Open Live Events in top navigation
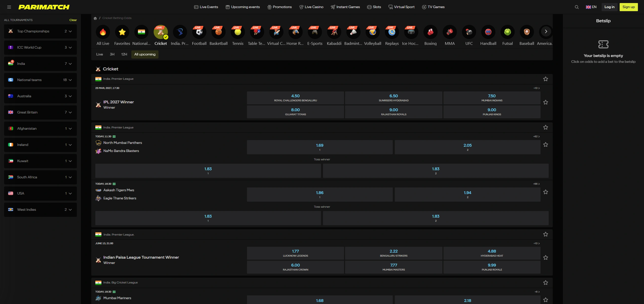Image resolution: width=644 pixels, height=304 pixels. coord(206,7)
